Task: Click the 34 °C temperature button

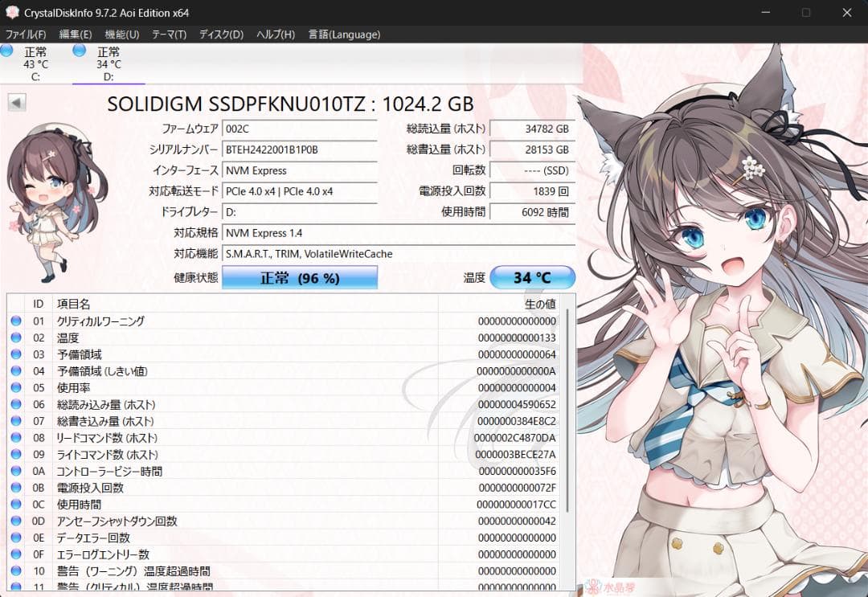Action: pos(533,277)
